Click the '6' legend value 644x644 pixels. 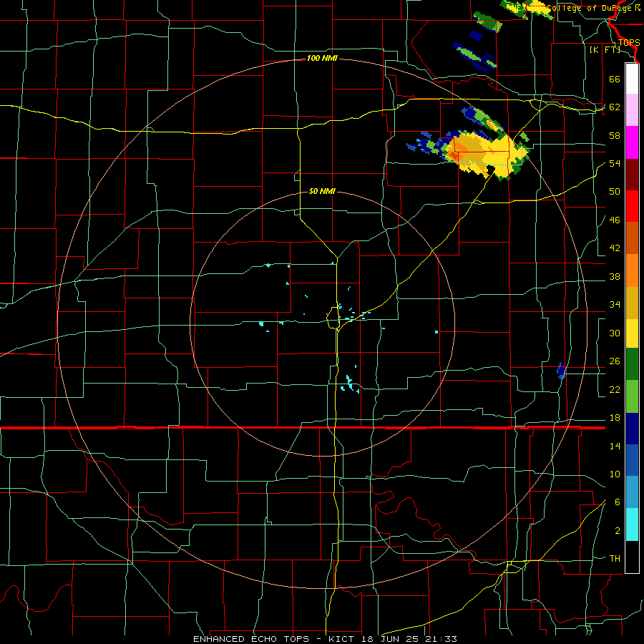click(x=618, y=502)
